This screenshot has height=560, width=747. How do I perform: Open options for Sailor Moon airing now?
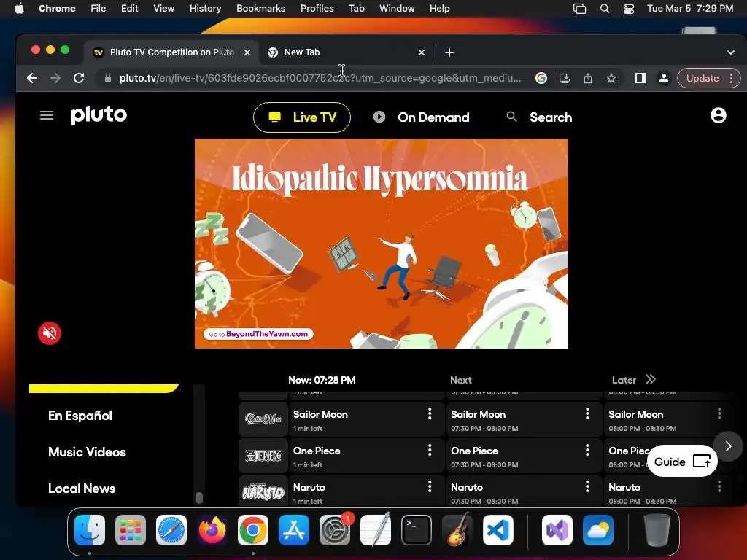430,414
